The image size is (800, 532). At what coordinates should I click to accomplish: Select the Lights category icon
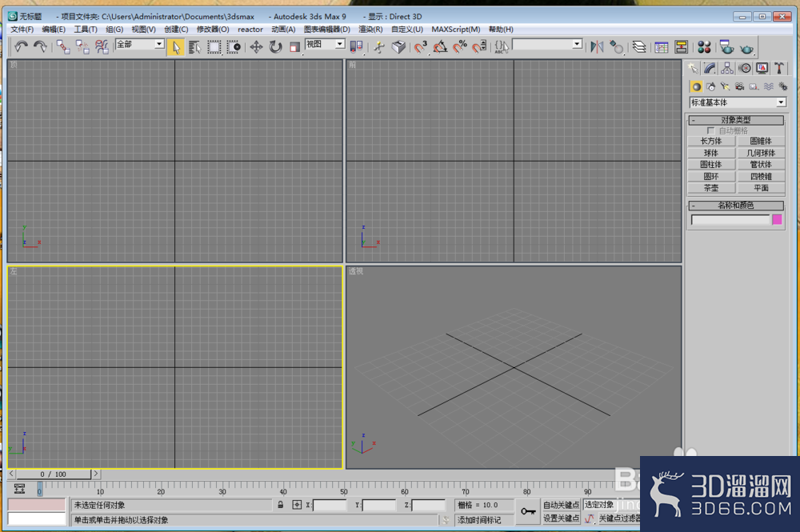coord(725,86)
